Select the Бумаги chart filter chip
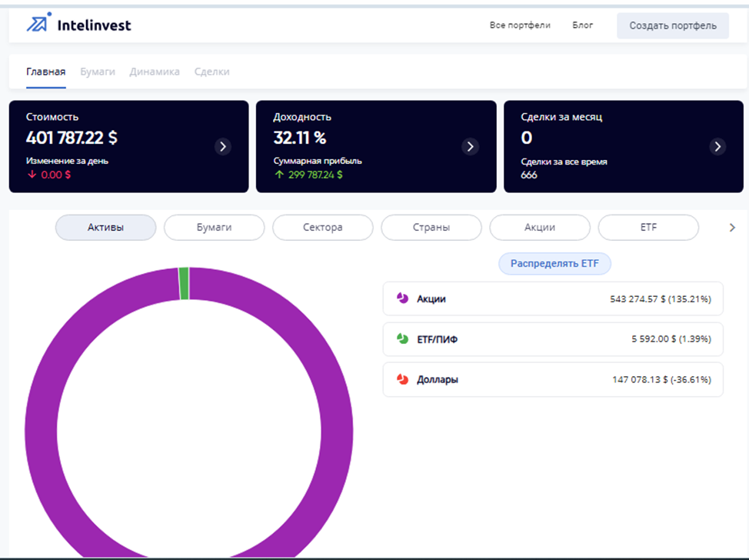Viewport: 749px width, 560px height. click(214, 228)
